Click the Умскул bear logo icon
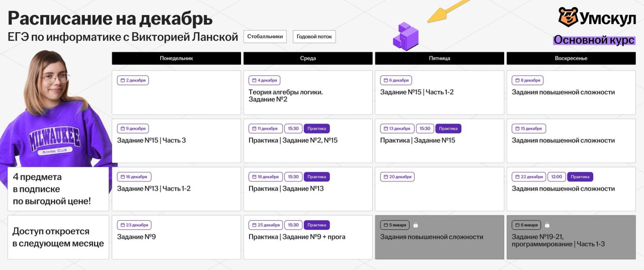The width and height of the screenshot is (644, 270). pyautogui.click(x=568, y=17)
